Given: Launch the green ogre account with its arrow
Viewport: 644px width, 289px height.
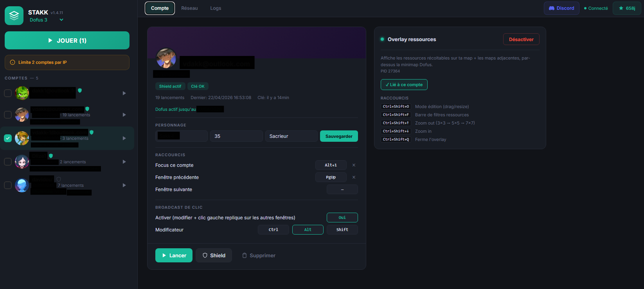Looking at the screenshot, I should (124, 93).
